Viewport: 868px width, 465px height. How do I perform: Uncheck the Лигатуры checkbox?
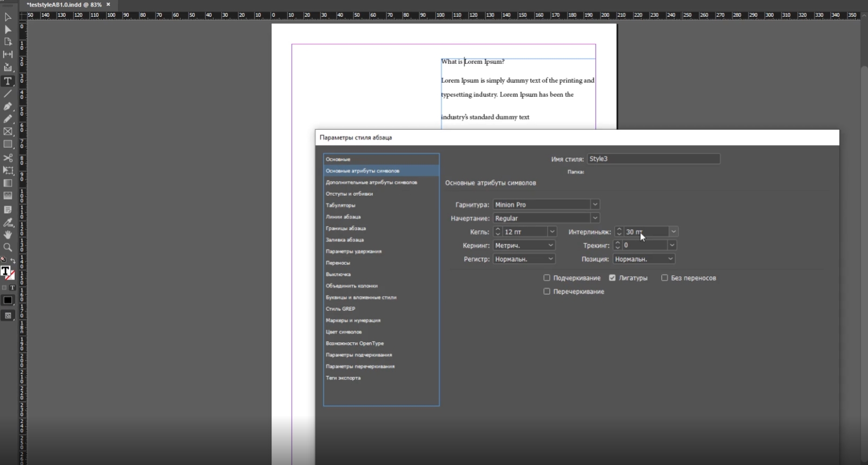tap(612, 278)
